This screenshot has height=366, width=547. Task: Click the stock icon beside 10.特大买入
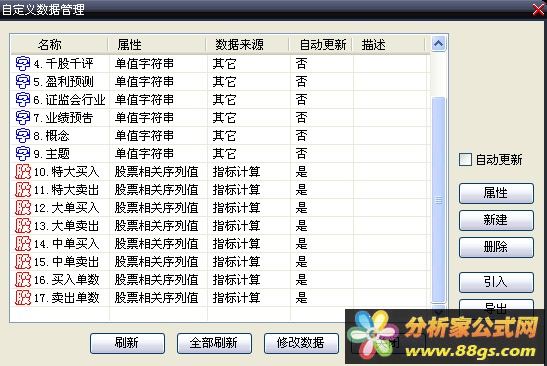click(x=23, y=172)
